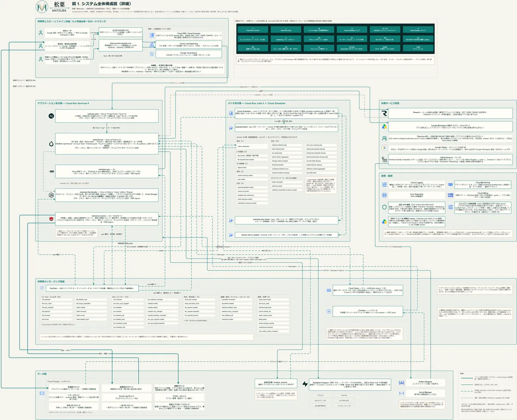Select the Supabase lightning bolt icon
Screen dimensions: 517x420
(x=305, y=383)
